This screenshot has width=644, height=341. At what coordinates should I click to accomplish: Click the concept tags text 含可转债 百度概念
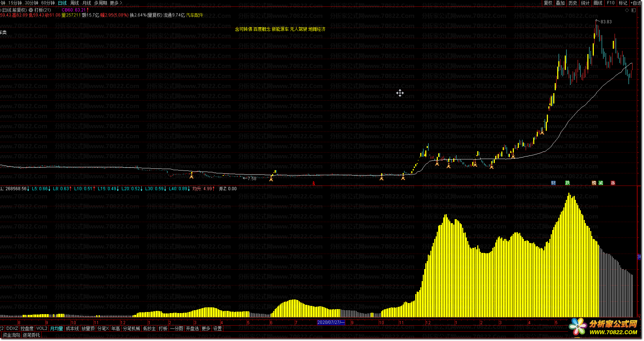[253, 29]
